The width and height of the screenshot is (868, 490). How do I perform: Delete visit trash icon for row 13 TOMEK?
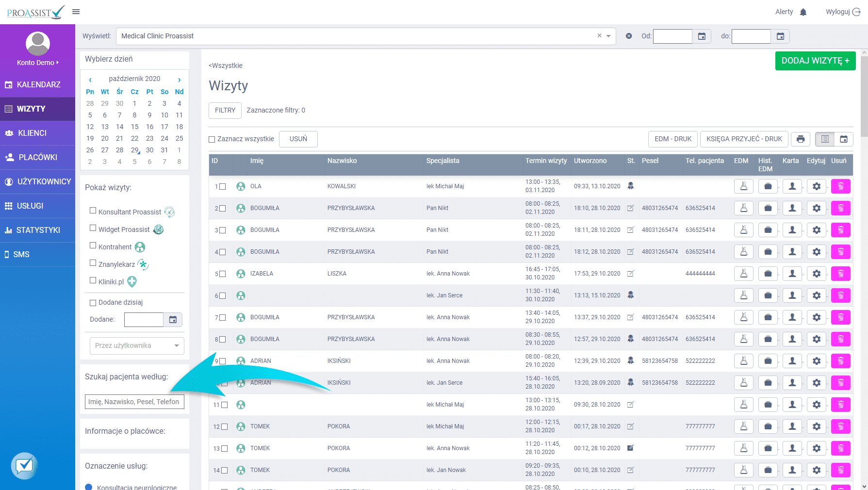pyautogui.click(x=841, y=448)
